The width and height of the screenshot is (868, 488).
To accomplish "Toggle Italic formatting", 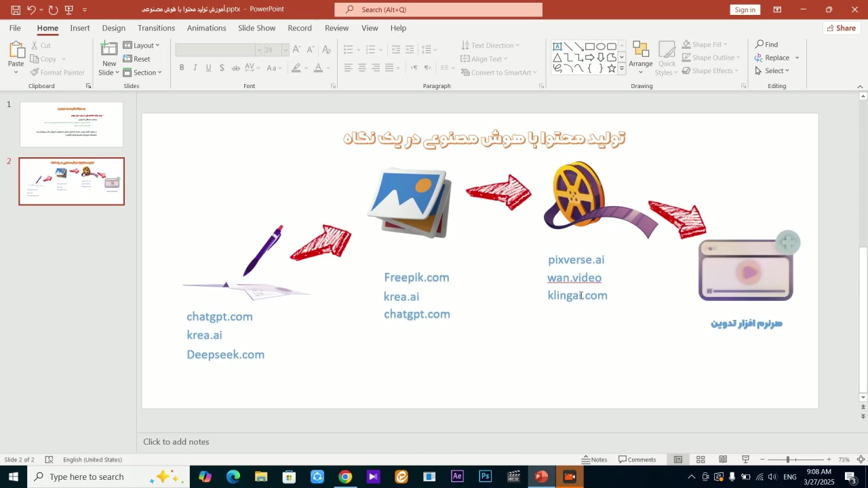I will coord(195,68).
